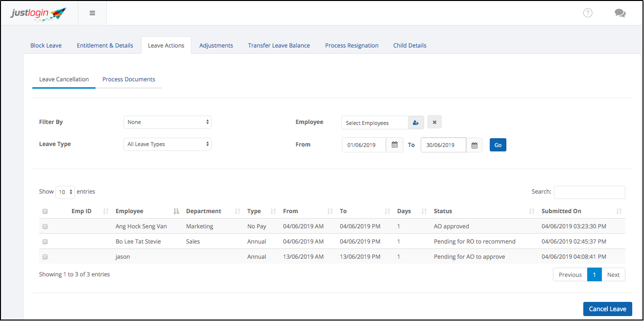Open the hamburger menu
Image resolution: width=644 pixels, height=321 pixels.
tap(92, 13)
